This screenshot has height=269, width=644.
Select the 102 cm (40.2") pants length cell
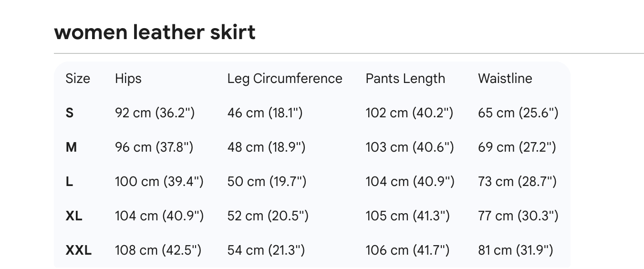coord(409,113)
